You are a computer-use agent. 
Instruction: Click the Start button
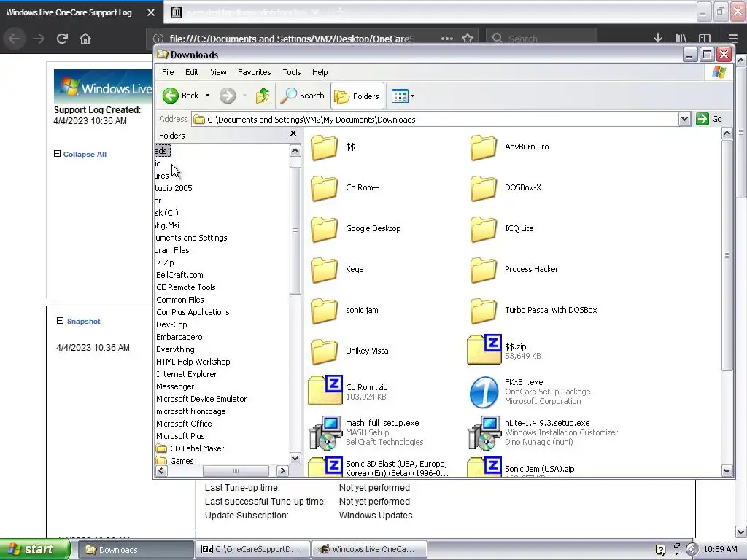[35, 549]
